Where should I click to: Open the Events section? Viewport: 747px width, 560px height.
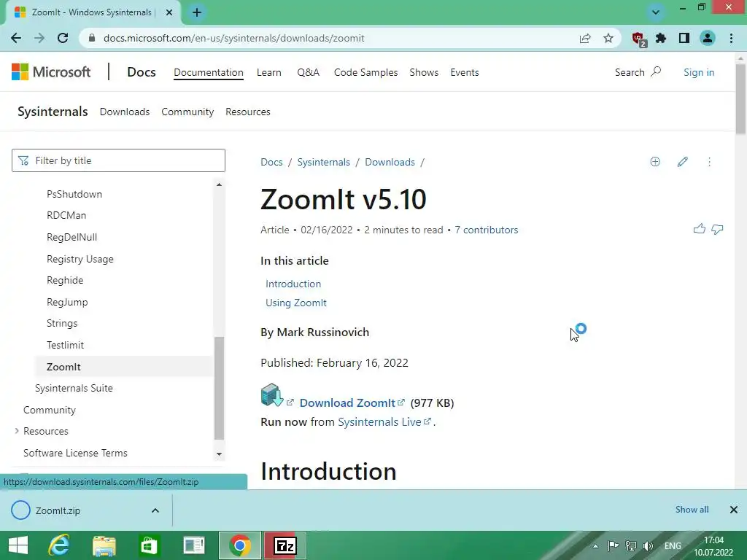(x=465, y=72)
